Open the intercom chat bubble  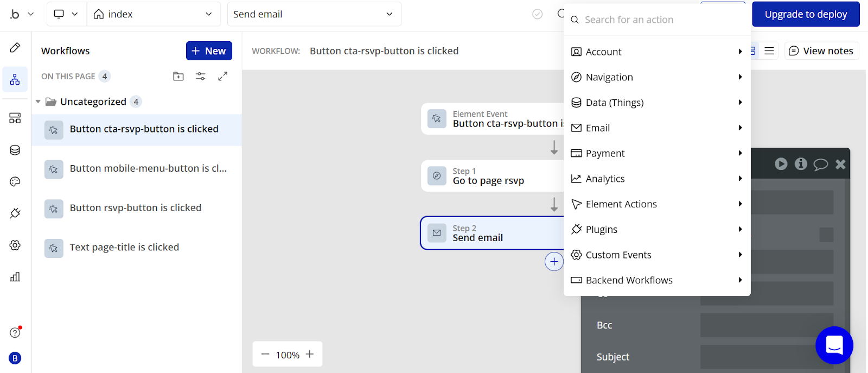(x=834, y=345)
